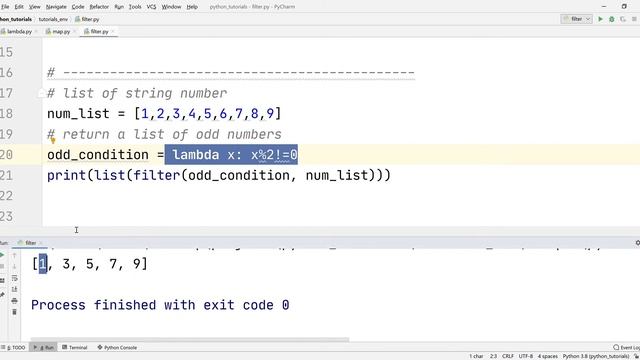Image resolution: width=640 pixels, height=360 pixels.
Task: Print the console output via printer icon
Action: pos(14,301)
